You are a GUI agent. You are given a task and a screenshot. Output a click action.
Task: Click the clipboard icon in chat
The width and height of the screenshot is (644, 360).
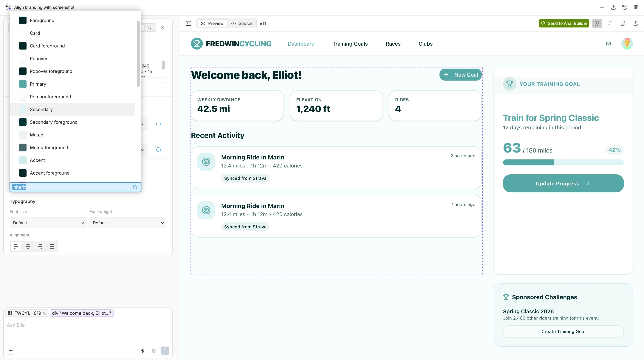pos(154,351)
